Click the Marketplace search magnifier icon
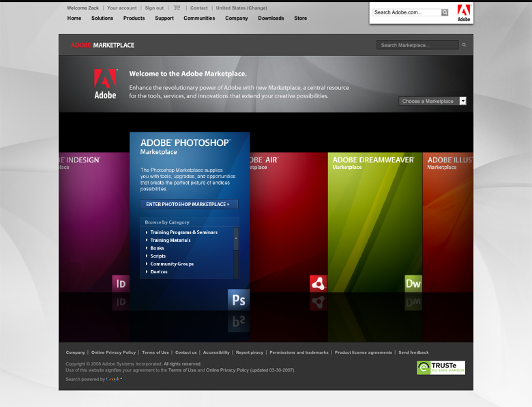This screenshot has width=532, height=407. tap(464, 45)
